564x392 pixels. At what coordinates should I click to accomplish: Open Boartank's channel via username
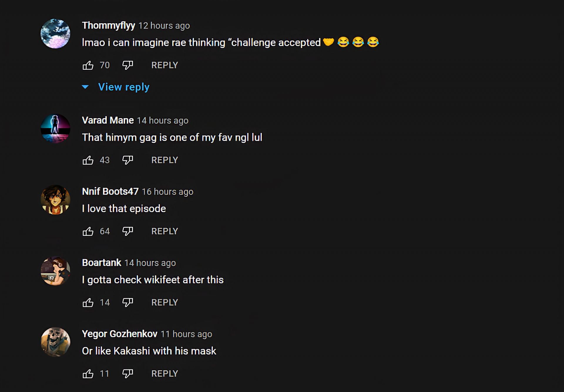(x=101, y=263)
